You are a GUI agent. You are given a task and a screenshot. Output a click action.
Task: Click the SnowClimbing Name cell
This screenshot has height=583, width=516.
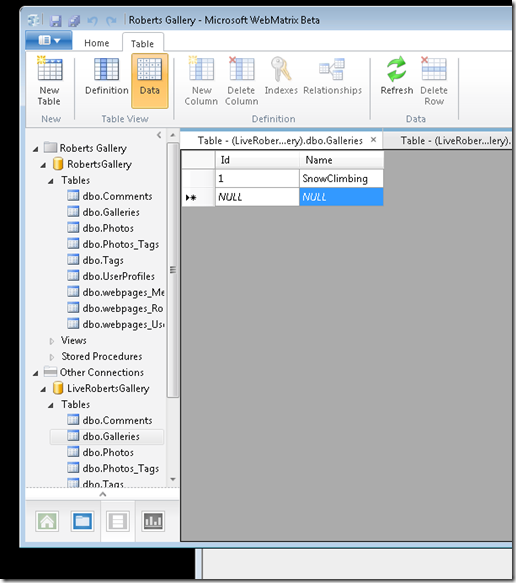(341, 178)
